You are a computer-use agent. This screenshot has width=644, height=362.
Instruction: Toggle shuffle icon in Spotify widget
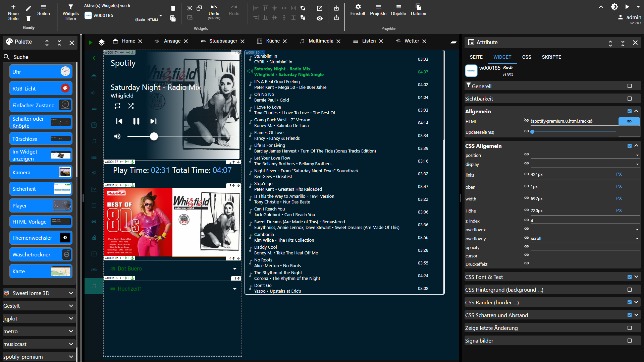(131, 106)
